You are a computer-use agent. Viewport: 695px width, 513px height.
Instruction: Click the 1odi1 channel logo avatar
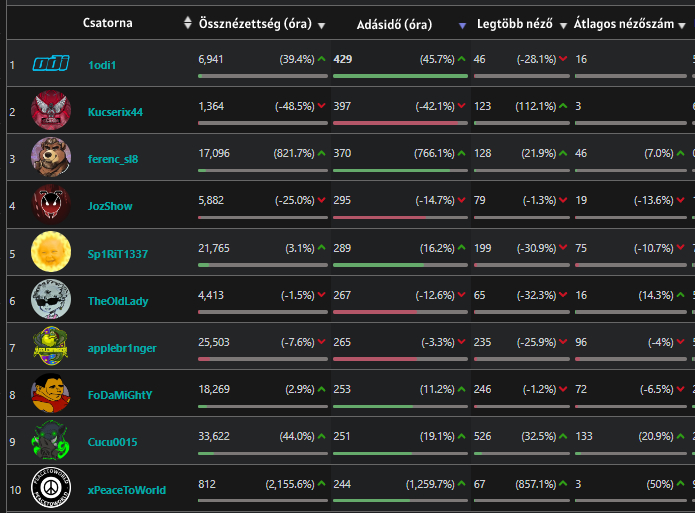(51, 64)
